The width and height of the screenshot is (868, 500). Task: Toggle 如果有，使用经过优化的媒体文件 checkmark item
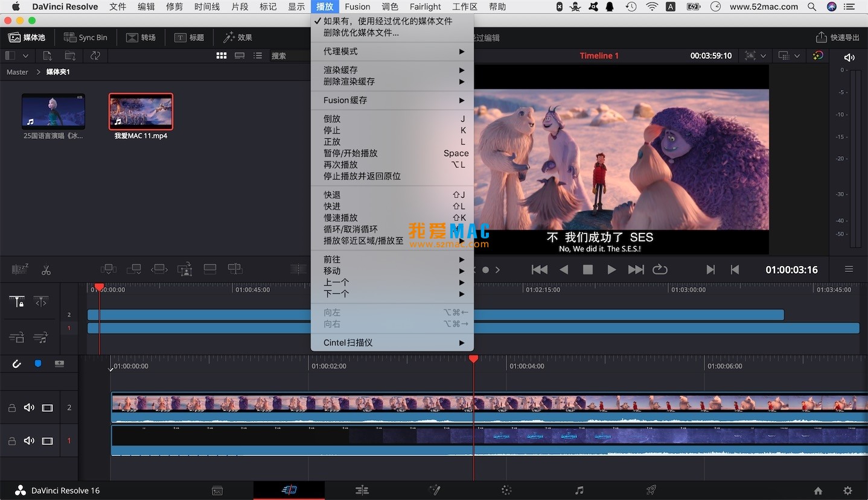point(392,21)
